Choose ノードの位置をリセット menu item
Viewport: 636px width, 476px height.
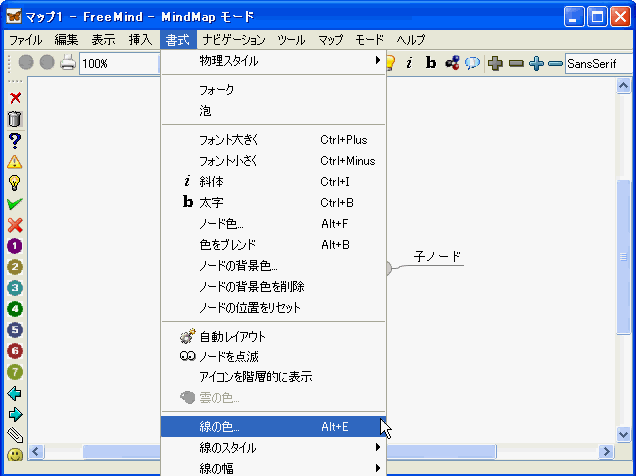pos(273,308)
